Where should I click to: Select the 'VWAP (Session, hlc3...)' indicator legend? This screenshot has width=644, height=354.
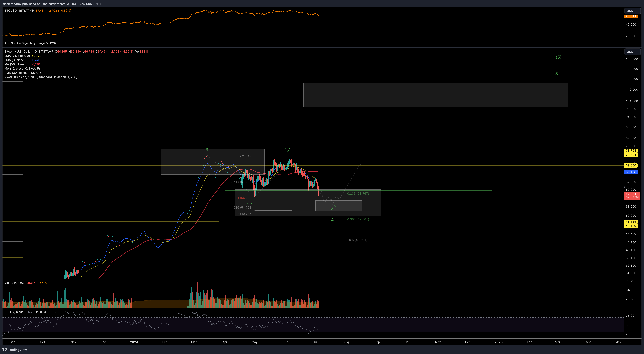[x=41, y=77]
